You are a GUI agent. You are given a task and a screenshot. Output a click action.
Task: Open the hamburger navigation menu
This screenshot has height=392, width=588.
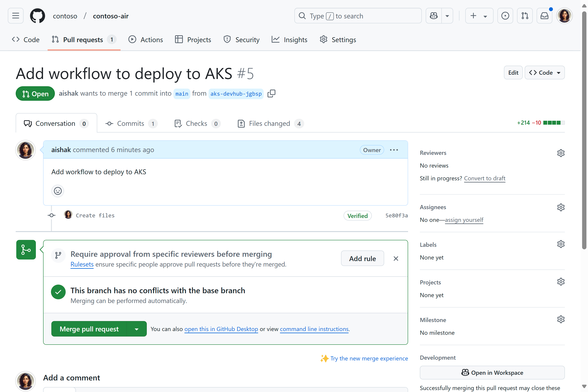click(x=15, y=16)
